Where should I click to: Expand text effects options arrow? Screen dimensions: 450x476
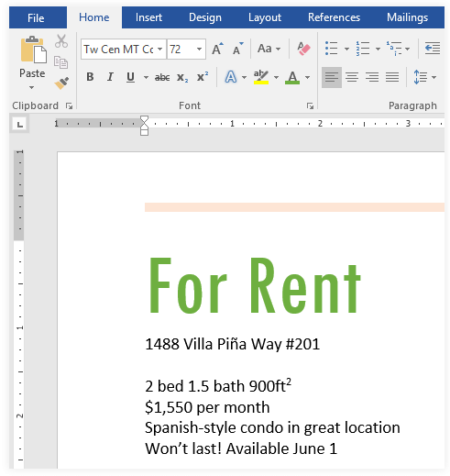(x=244, y=77)
